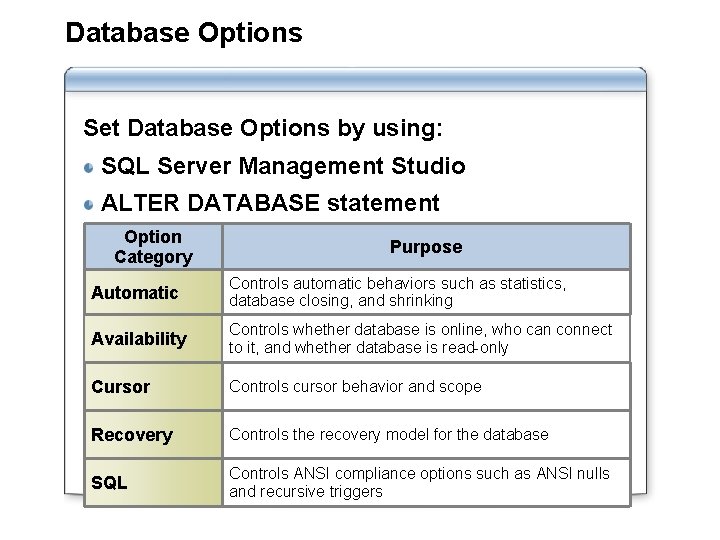Select the Option Category column header
This screenshot has height=540, width=720.
pos(152,247)
